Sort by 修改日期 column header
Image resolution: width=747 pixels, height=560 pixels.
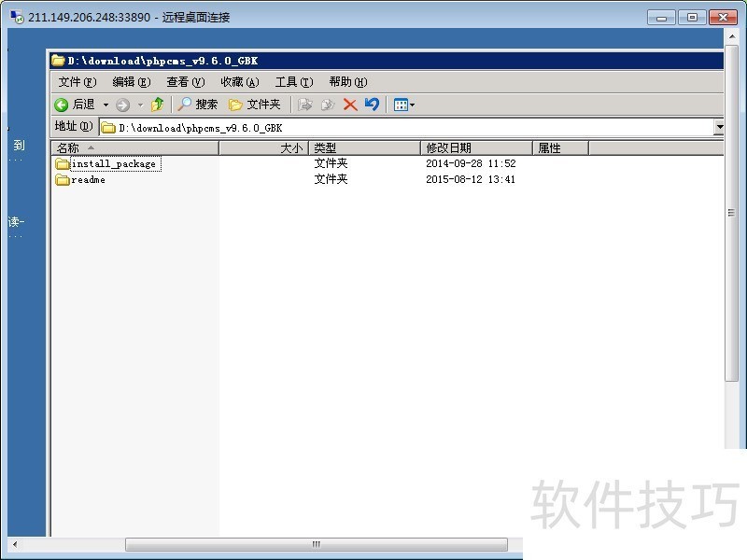pyautogui.click(x=476, y=148)
